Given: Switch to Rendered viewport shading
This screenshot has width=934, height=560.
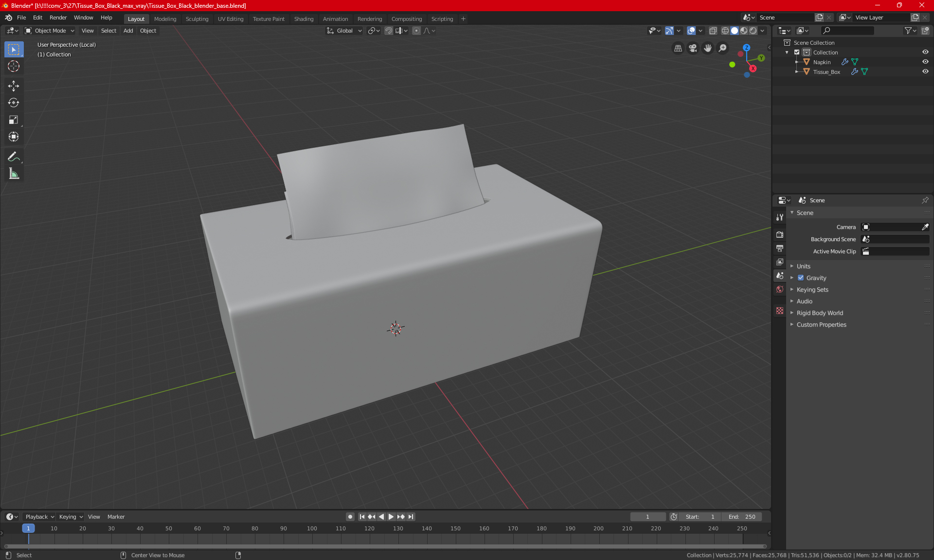Looking at the screenshot, I should pos(753,31).
